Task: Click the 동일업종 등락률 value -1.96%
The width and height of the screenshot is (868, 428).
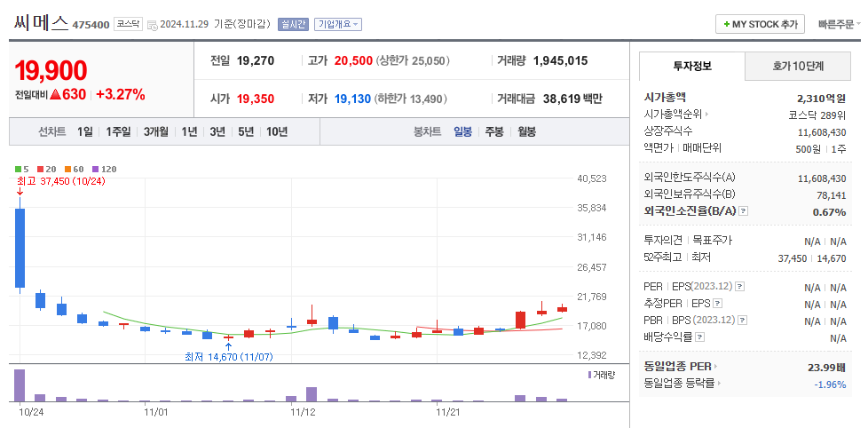Action: [830, 384]
